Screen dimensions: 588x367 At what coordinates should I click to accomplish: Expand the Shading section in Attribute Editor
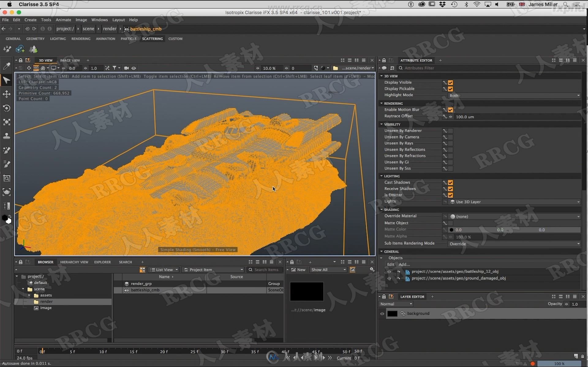pyautogui.click(x=382, y=209)
